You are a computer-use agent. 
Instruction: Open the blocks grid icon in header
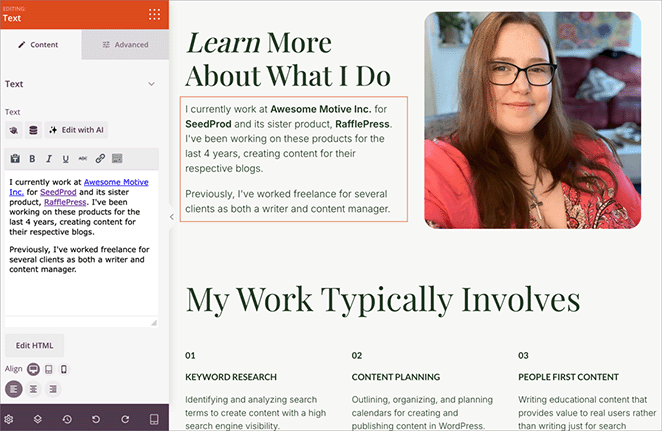point(153,14)
